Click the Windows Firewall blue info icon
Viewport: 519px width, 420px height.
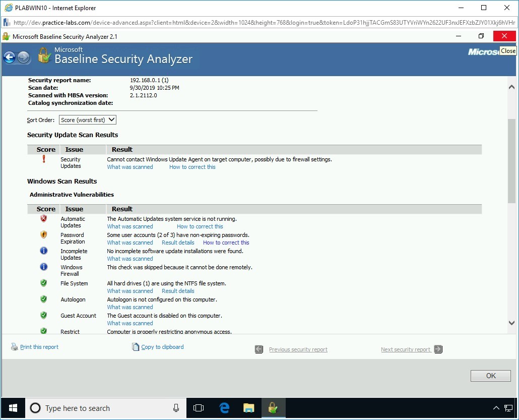point(44,267)
